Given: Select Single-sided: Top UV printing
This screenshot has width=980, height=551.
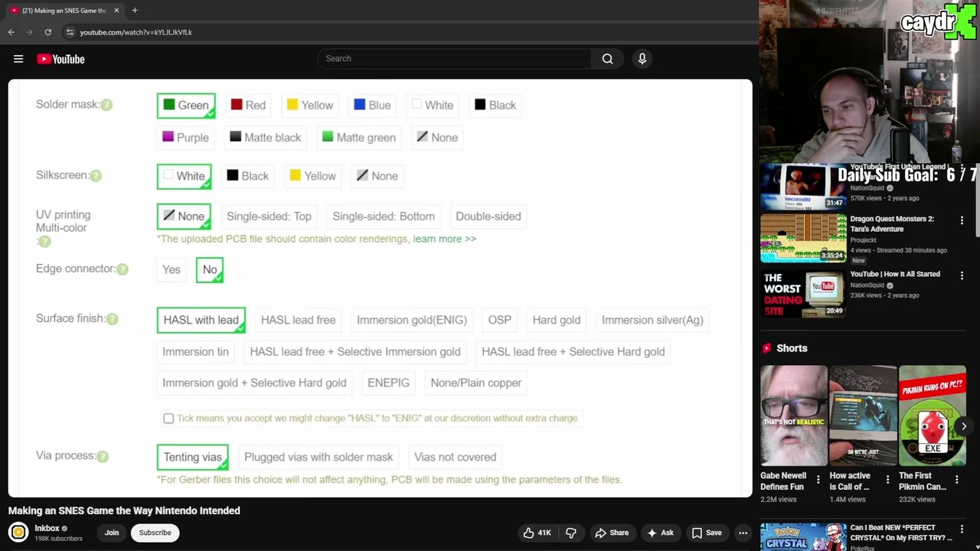Looking at the screenshot, I should [269, 216].
